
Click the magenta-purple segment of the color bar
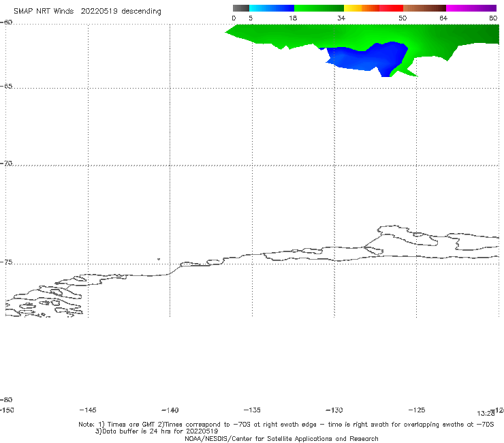pos(471,8)
